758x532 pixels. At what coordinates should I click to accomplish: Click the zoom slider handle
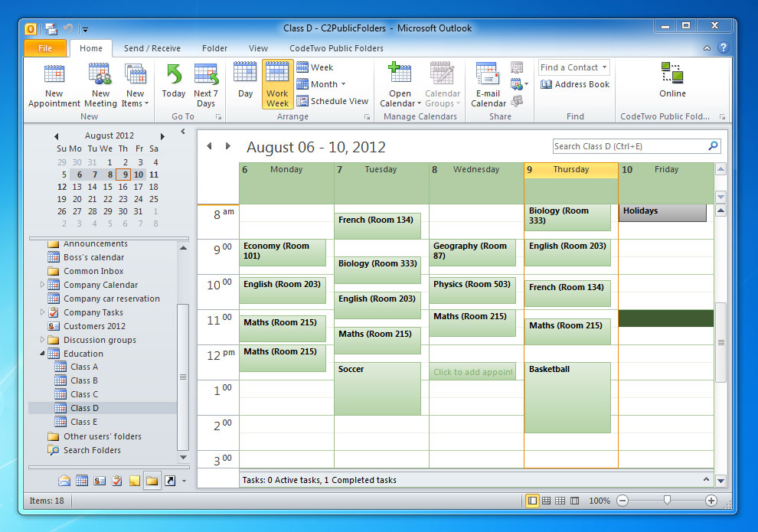(x=667, y=500)
